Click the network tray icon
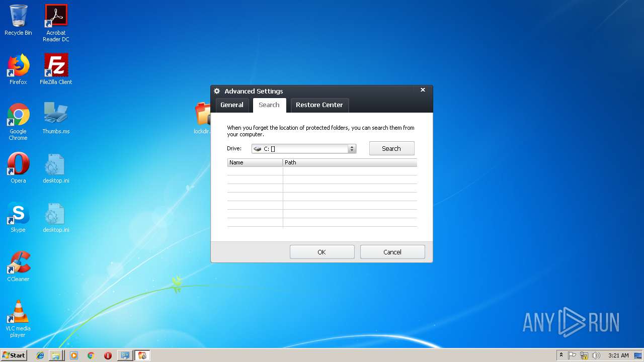This screenshot has width=644, height=362. point(584,355)
